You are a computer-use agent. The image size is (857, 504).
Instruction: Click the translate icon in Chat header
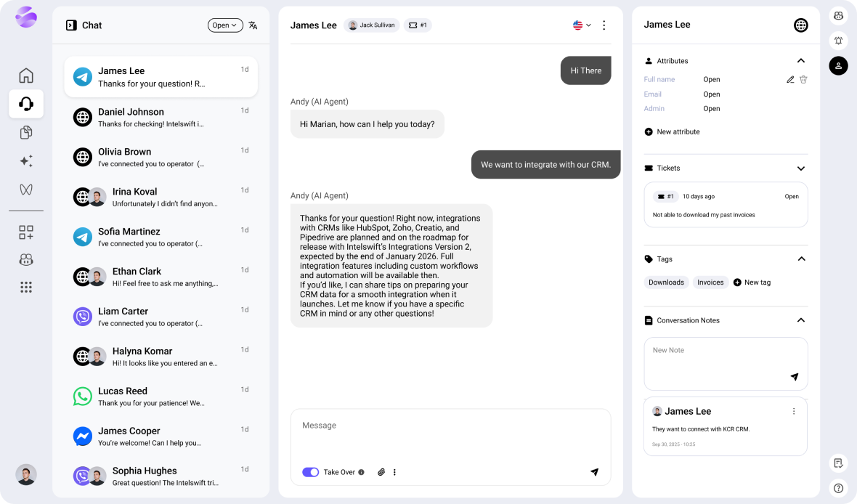click(253, 25)
